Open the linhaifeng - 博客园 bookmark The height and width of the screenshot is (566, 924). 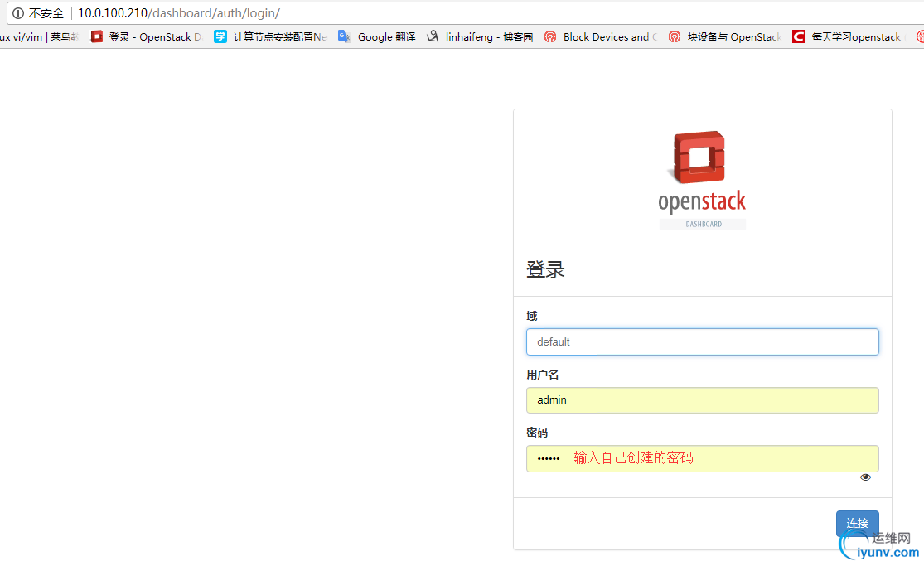click(x=489, y=37)
